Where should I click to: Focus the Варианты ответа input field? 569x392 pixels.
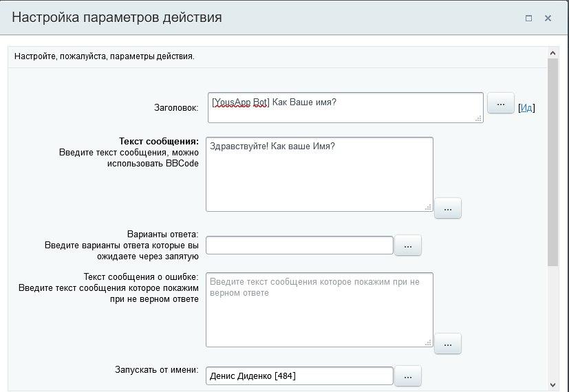point(299,246)
